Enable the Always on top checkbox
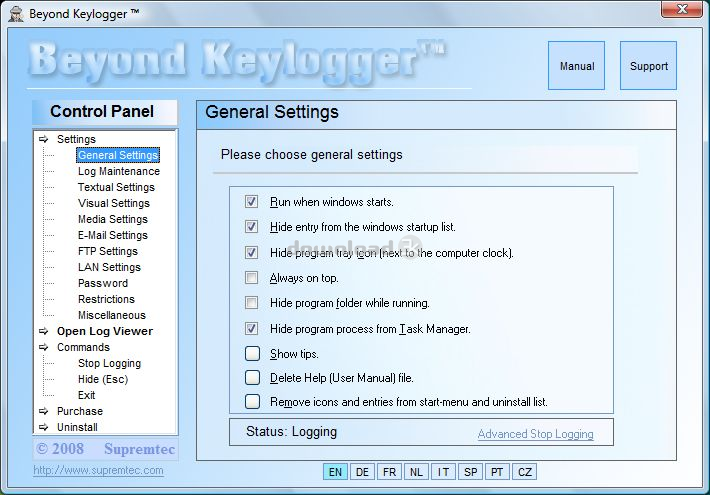This screenshot has height=495, width=710. pyautogui.click(x=251, y=278)
